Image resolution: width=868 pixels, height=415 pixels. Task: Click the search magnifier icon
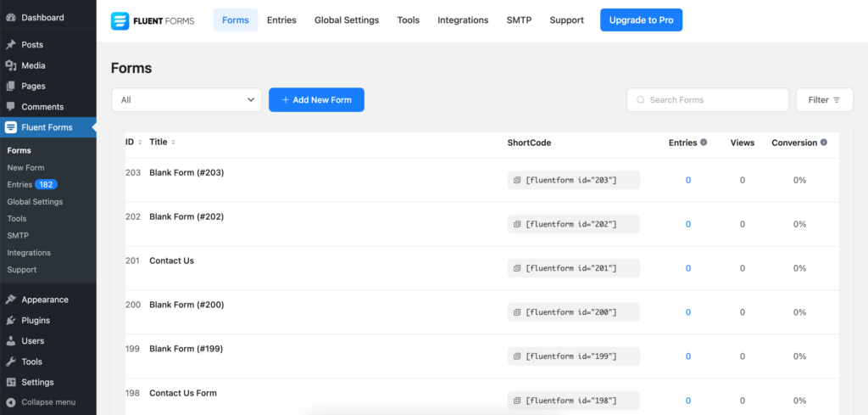tap(641, 100)
